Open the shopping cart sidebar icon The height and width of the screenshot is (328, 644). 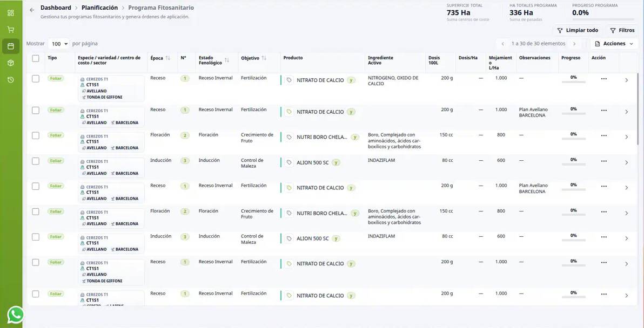point(11,30)
